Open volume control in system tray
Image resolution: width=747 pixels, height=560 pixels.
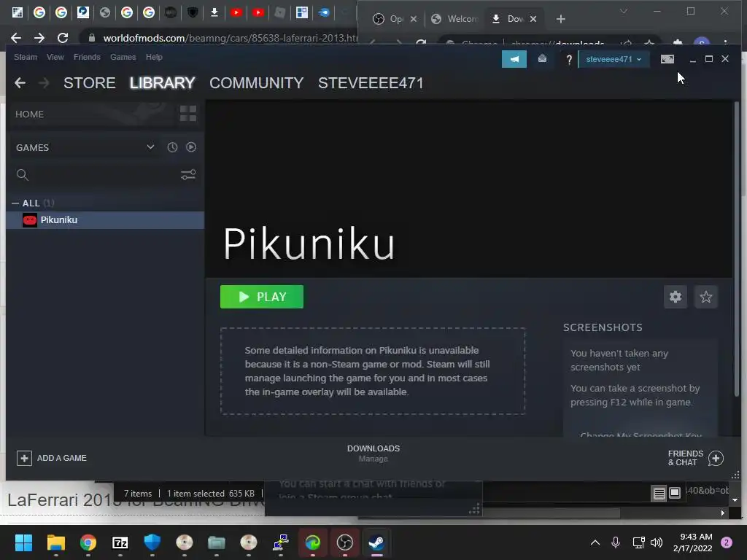click(657, 542)
